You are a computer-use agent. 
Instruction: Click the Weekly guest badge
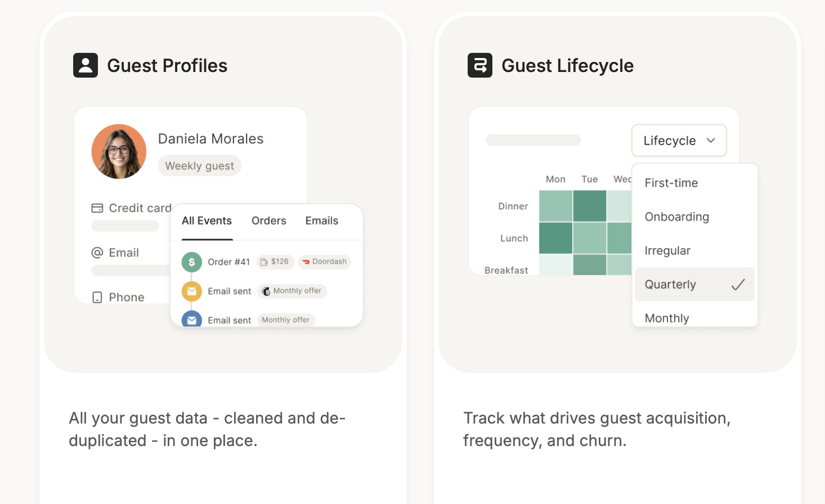pos(199,166)
